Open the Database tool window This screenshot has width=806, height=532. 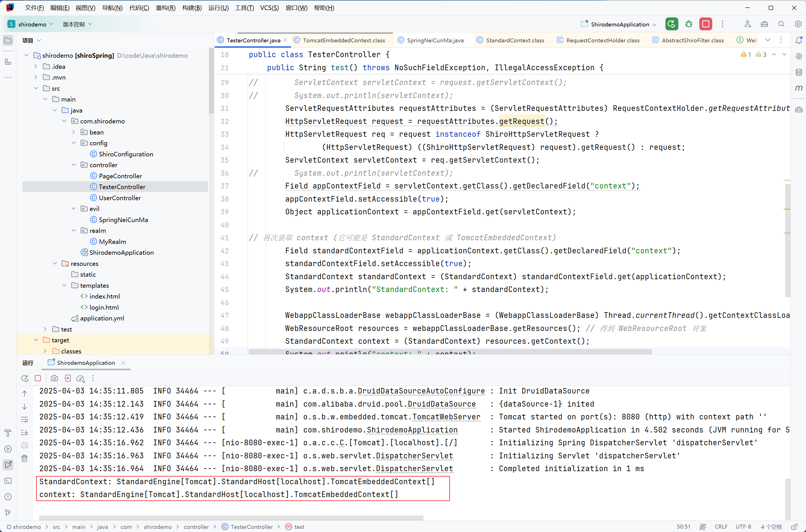[x=799, y=72]
